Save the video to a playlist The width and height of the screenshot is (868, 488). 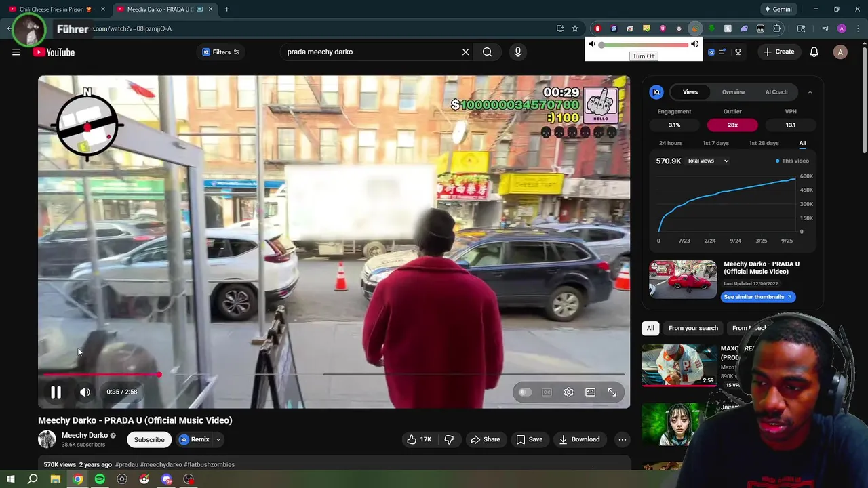click(529, 439)
